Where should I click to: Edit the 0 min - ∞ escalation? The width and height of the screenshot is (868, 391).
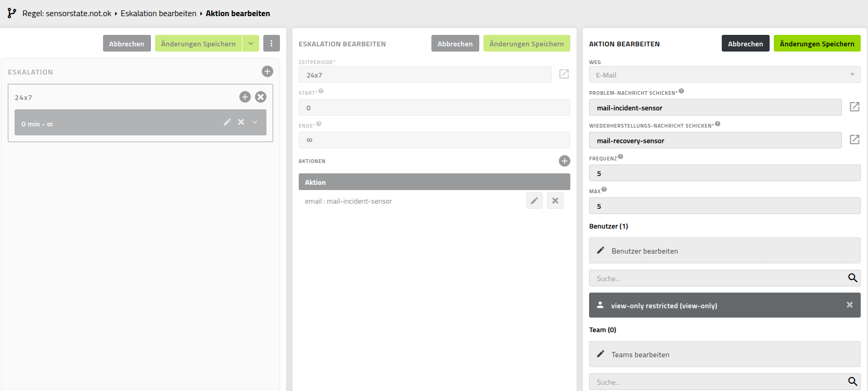tap(227, 122)
